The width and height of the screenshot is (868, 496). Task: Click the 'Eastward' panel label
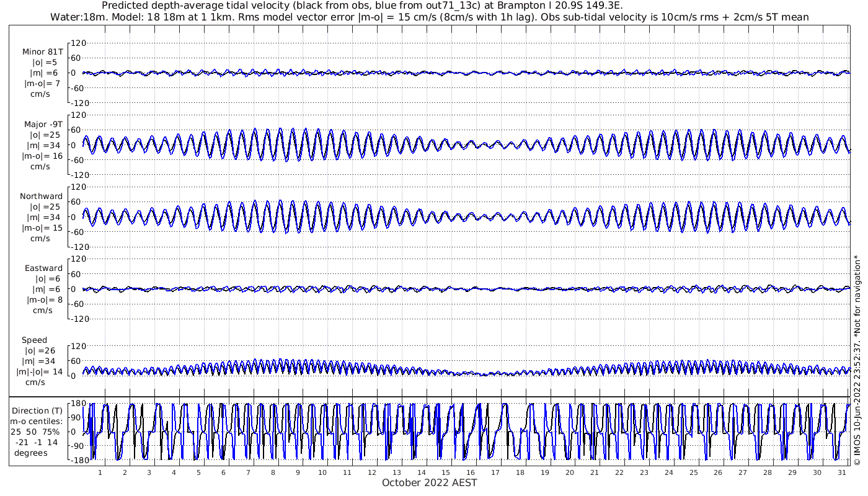click(43, 268)
